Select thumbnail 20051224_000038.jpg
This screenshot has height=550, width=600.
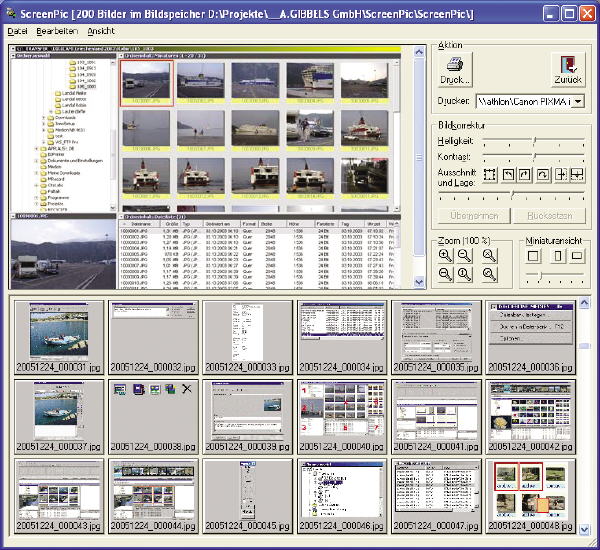pos(153,417)
